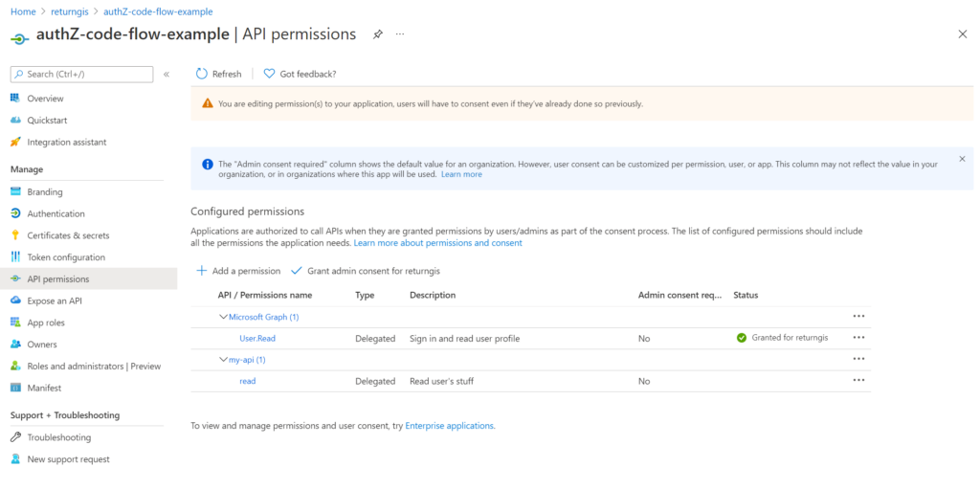This screenshot has width=980, height=490.
Task: Click the green granted checkmark icon
Action: pyautogui.click(x=742, y=338)
